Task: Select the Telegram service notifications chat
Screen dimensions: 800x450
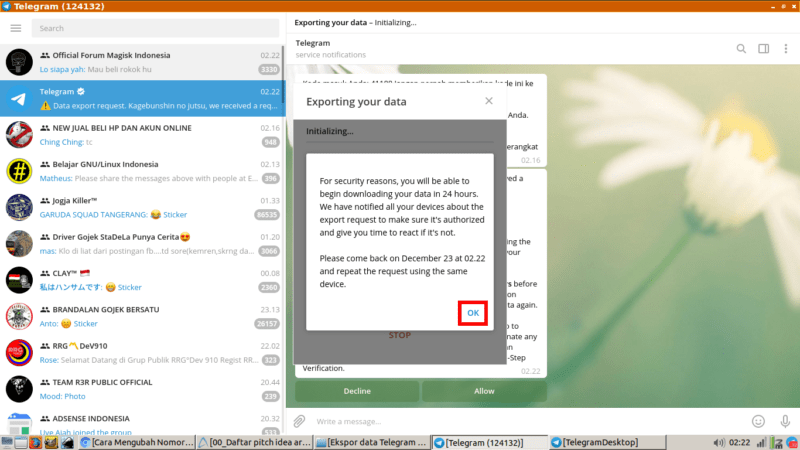Action: pyautogui.click(x=142, y=98)
